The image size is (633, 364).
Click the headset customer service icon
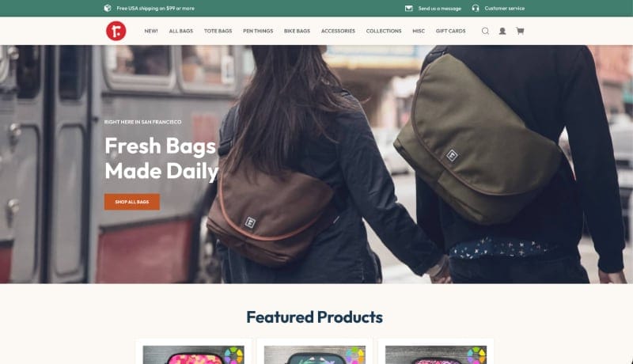476,8
